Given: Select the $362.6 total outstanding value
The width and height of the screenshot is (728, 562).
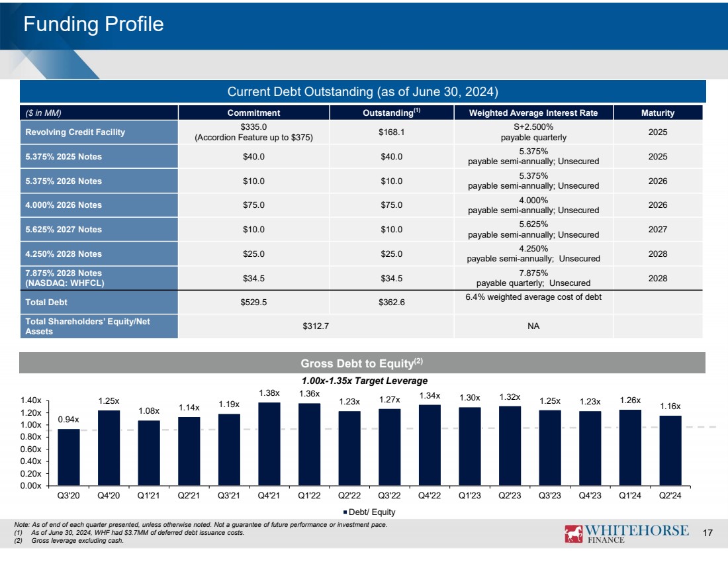Looking at the screenshot, I should coord(392,302).
